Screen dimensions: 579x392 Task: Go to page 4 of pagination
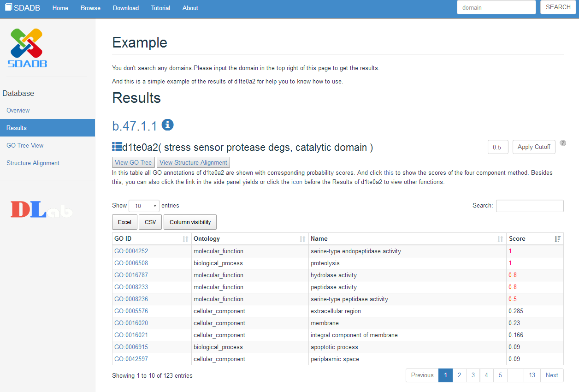(x=486, y=375)
